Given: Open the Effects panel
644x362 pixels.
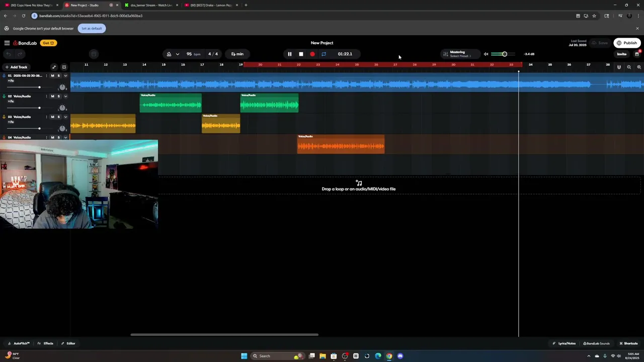Looking at the screenshot, I should click(x=45, y=343).
